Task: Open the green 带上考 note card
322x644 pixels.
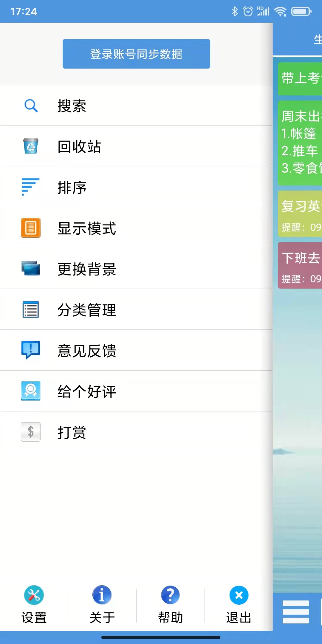Action: (300, 79)
